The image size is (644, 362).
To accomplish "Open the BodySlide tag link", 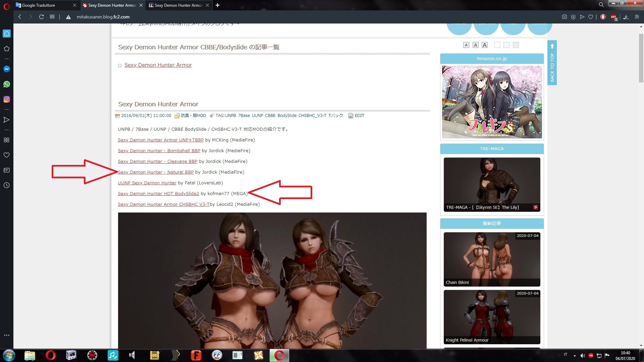I will point(287,116).
